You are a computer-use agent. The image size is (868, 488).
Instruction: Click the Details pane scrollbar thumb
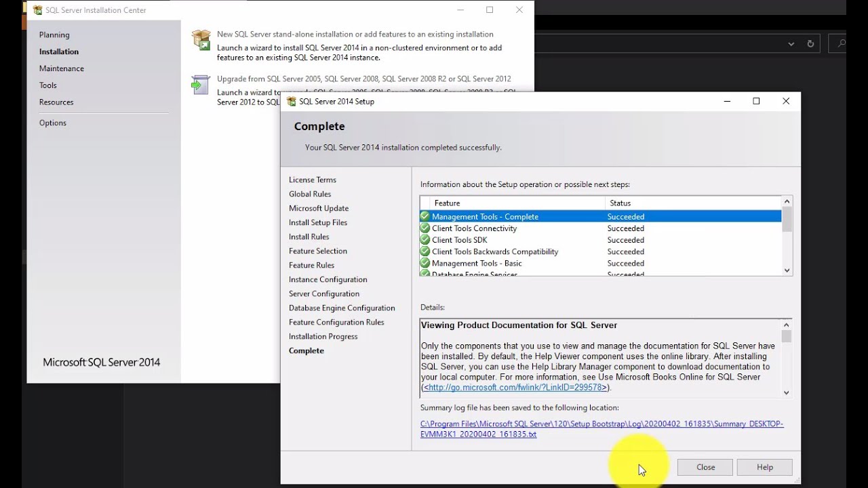click(x=787, y=337)
